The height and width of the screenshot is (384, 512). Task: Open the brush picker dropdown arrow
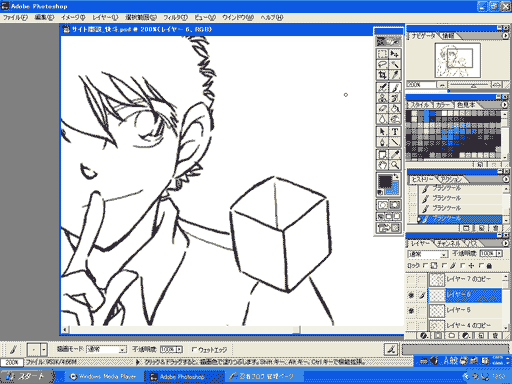[44, 350]
